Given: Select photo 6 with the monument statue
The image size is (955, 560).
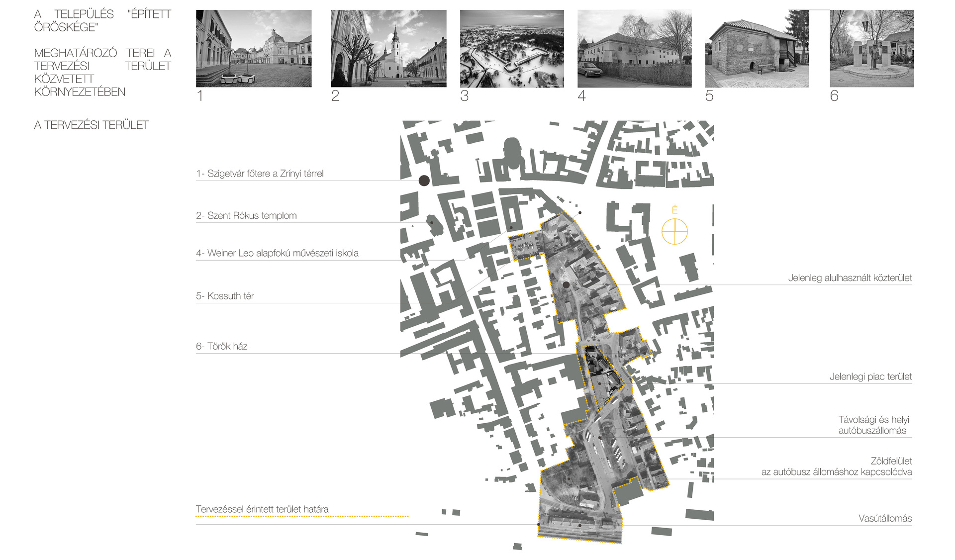Looking at the screenshot, I should click(872, 49).
